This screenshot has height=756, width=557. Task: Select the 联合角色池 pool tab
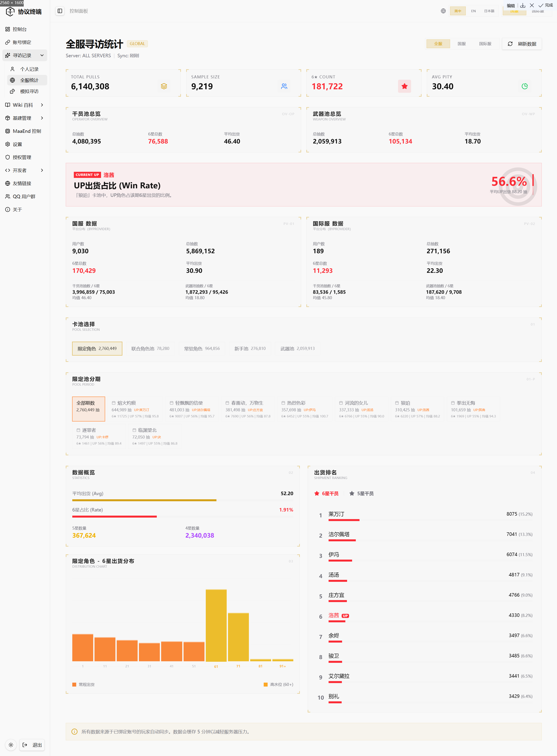tap(150, 349)
